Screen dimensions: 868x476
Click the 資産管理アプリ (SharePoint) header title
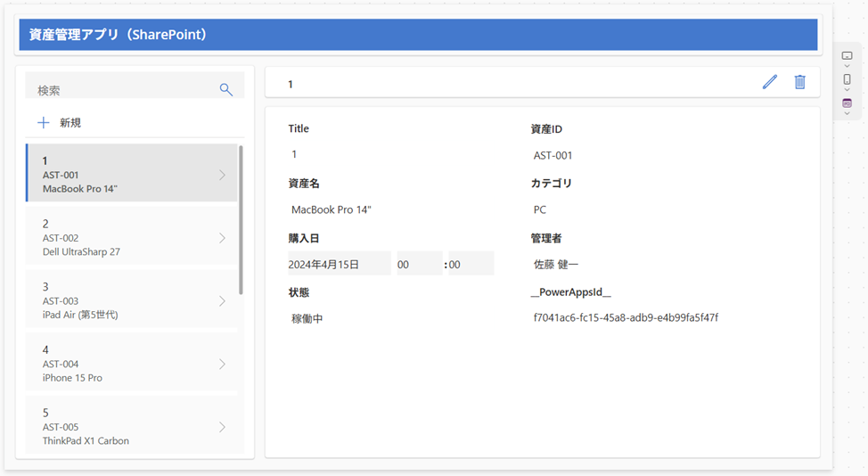pos(118,34)
